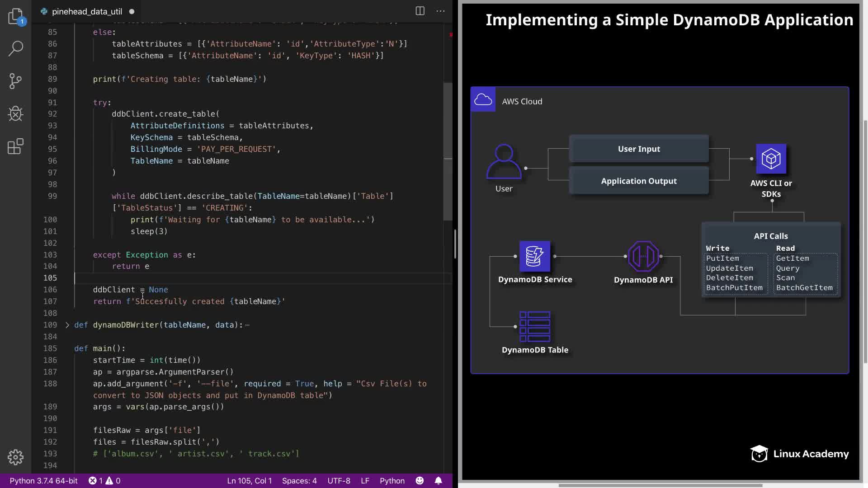Open the Source Control view

click(15, 81)
